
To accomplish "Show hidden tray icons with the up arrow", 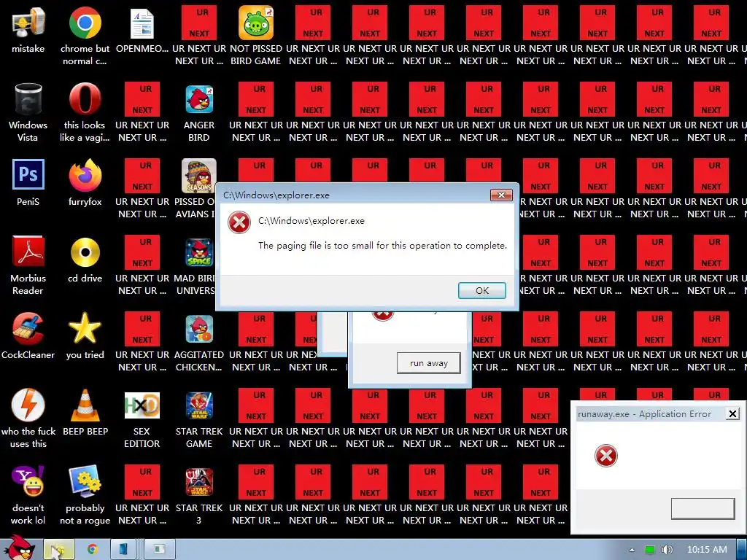I will click(x=632, y=550).
